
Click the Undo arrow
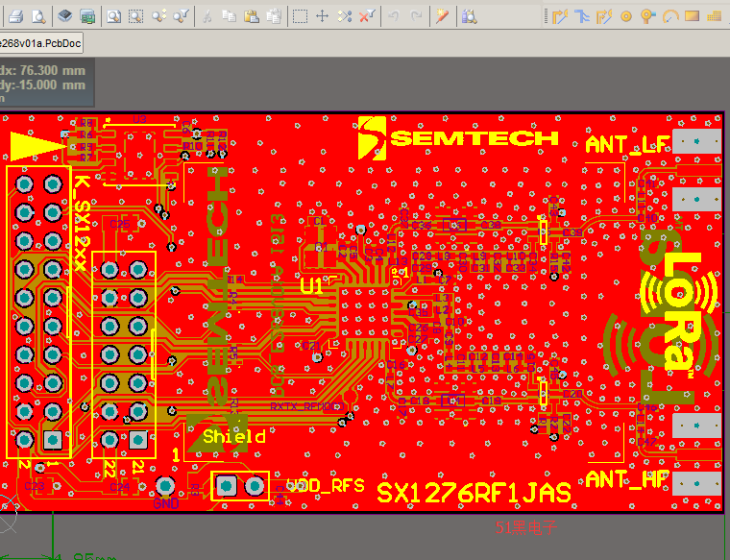pyautogui.click(x=394, y=16)
